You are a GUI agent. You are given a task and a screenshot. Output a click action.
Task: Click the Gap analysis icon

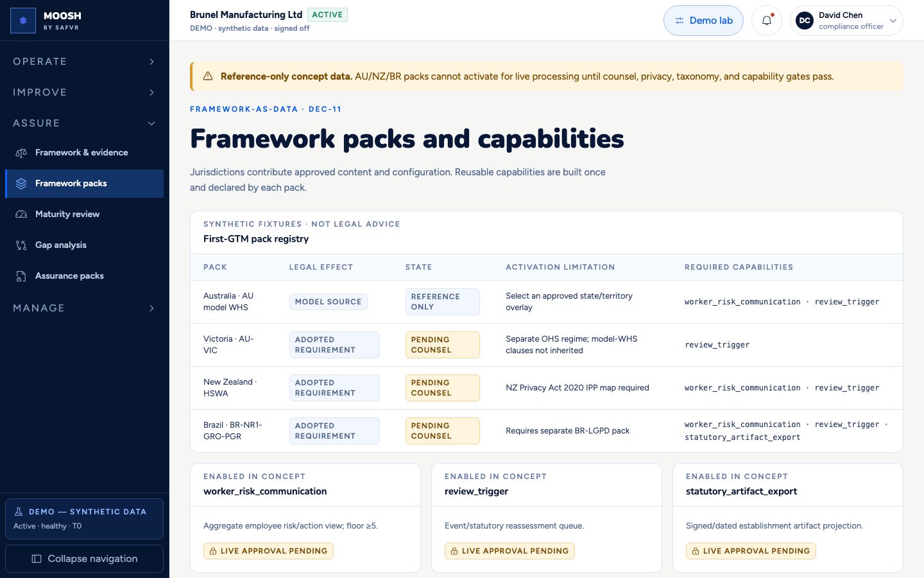[21, 245]
